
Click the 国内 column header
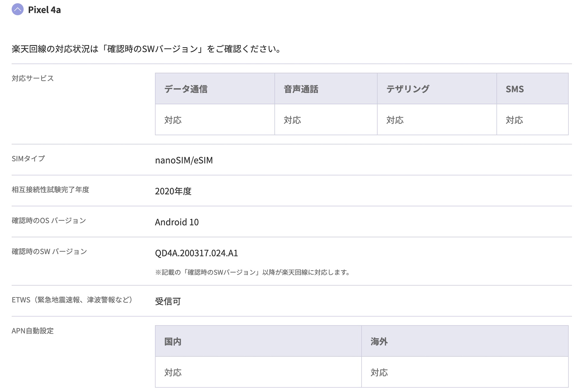(x=173, y=342)
